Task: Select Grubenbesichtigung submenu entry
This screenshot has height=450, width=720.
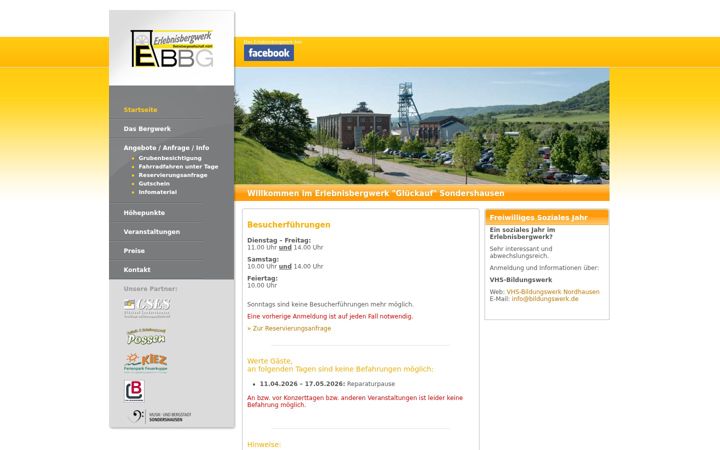Action: [170, 158]
